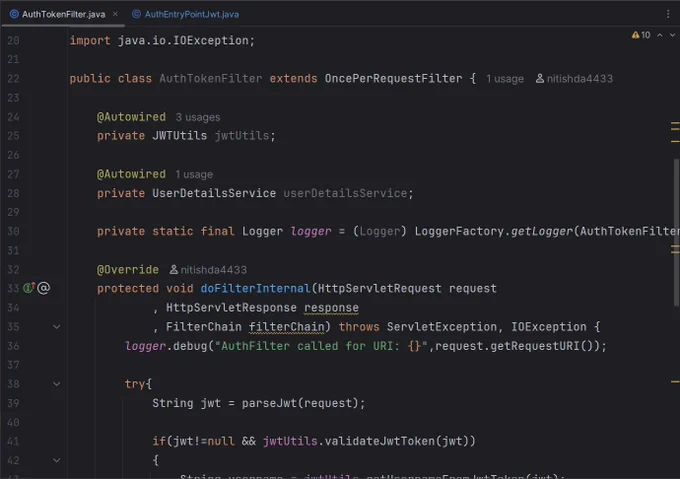Click line number 22 in the gutter

coord(13,78)
